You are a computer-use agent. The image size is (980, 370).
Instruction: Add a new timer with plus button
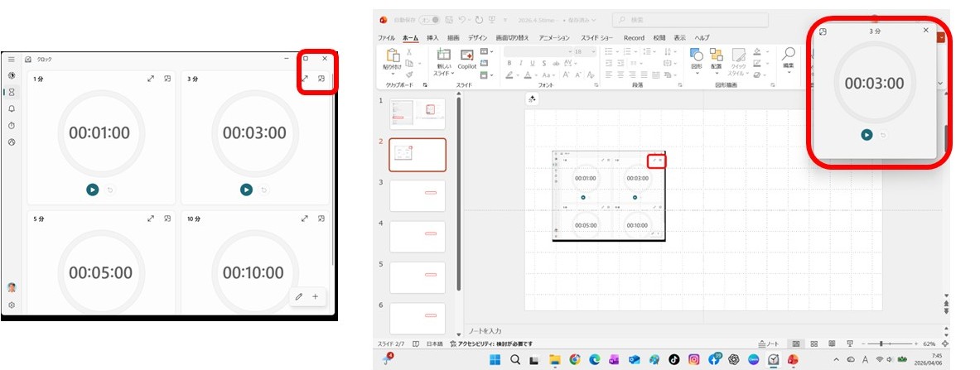pos(316,296)
